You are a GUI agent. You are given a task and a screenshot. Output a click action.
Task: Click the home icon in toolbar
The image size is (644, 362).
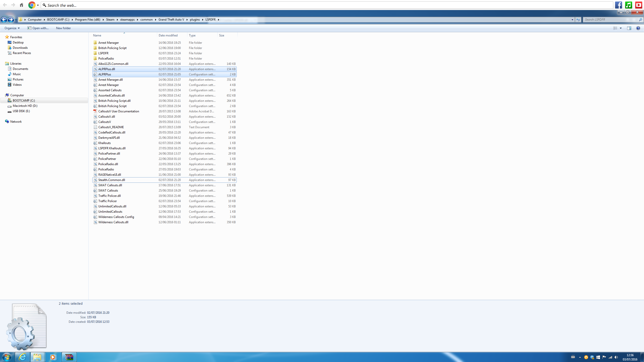click(22, 5)
